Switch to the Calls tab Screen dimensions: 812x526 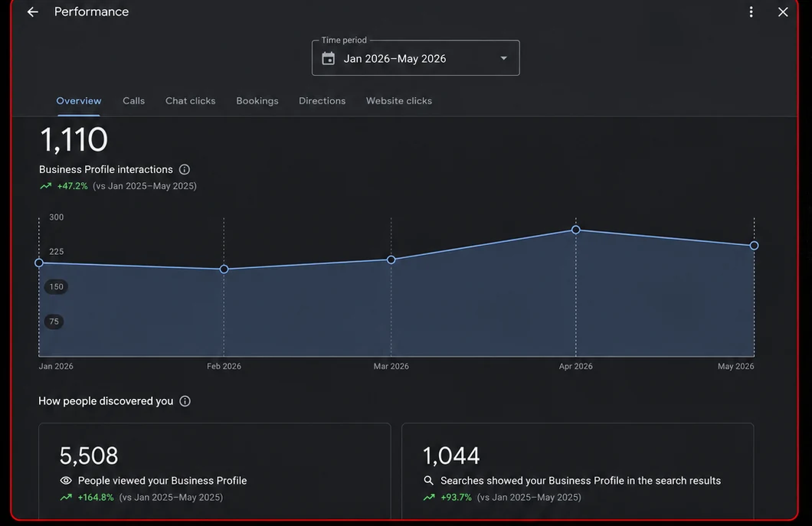(x=133, y=101)
